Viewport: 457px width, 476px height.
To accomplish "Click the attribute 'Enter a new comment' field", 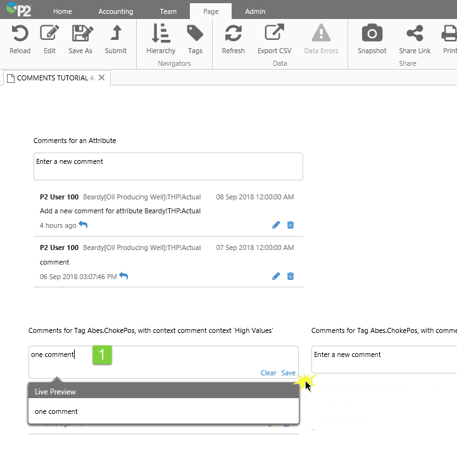I will click(x=168, y=166).
